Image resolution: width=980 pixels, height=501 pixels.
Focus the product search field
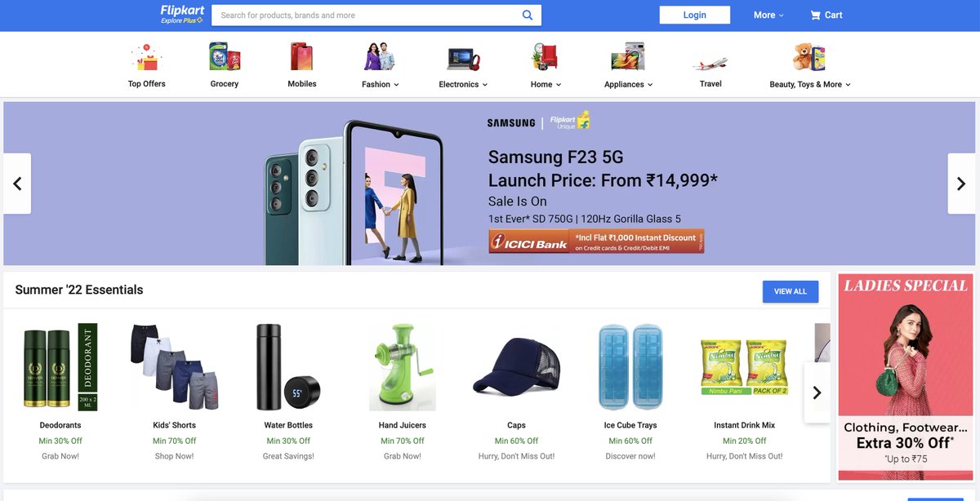tap(366, 15)
